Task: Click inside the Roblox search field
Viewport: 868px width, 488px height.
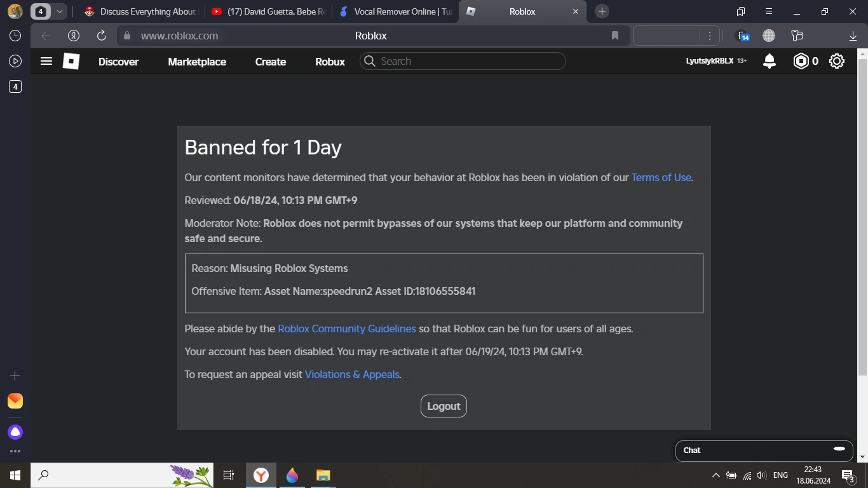Action: (x=463, y=61)
